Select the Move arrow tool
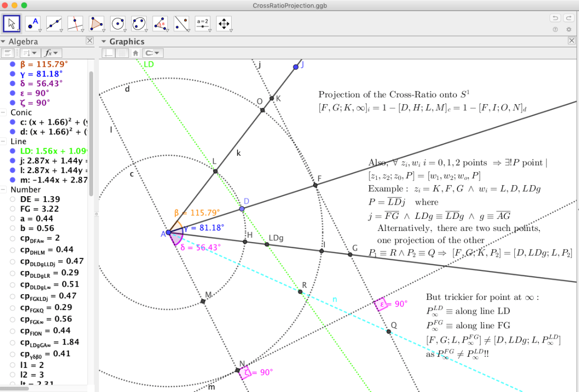 coord(12,23)
